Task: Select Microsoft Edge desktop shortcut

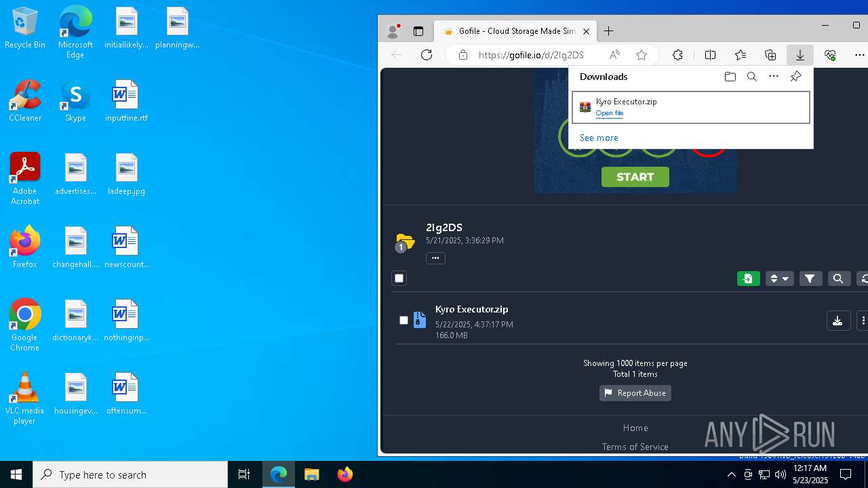Action: click(75, 33)
